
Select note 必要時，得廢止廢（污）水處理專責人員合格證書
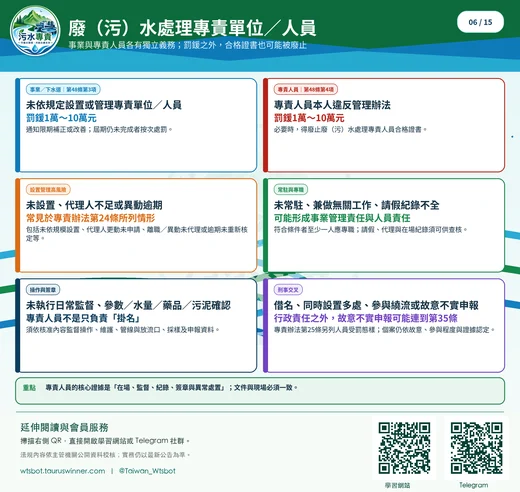(350, 129)
